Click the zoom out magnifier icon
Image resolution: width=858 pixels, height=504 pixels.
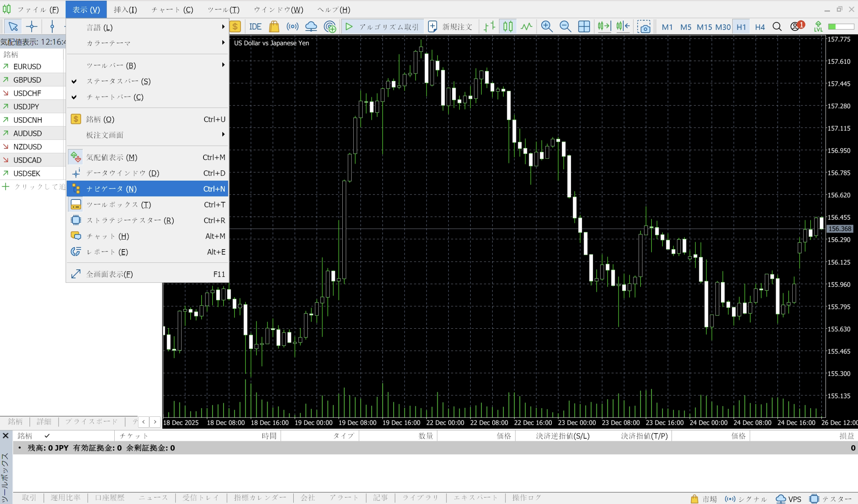click(565, 27)
